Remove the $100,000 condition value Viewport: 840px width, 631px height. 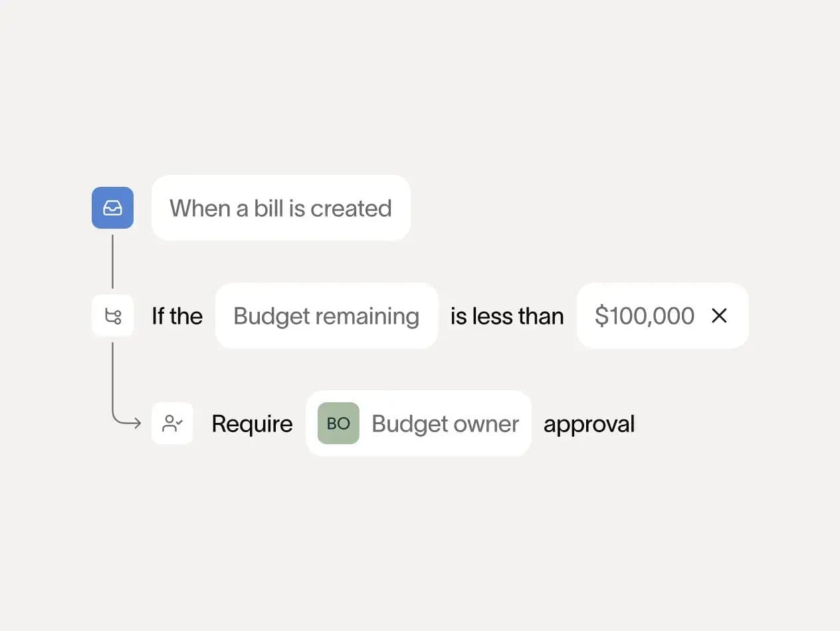tap(719, 315)
